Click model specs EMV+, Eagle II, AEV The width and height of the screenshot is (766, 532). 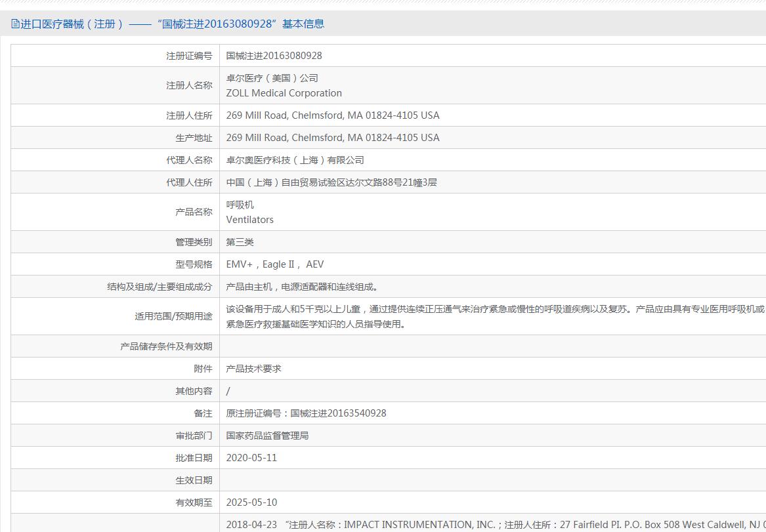pyautogui.click(x=275, y=264)
